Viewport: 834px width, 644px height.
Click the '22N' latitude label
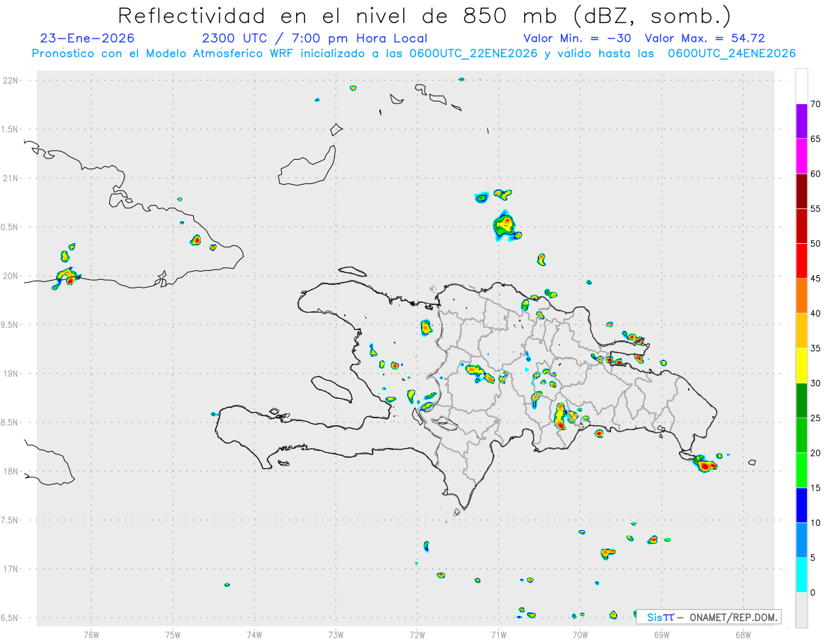pos(12,81)
